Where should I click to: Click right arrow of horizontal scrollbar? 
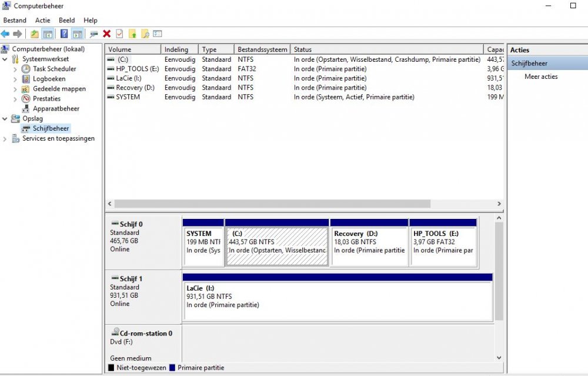point(499,204)
